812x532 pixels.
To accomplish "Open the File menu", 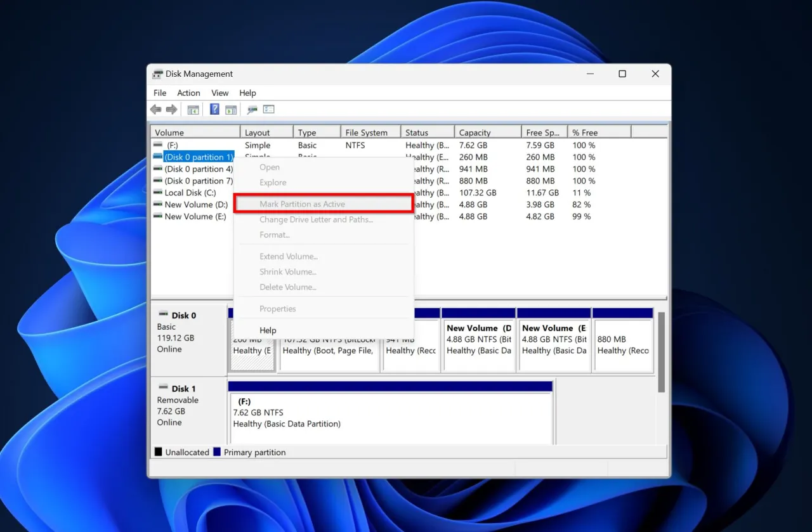I will point(160,93).
